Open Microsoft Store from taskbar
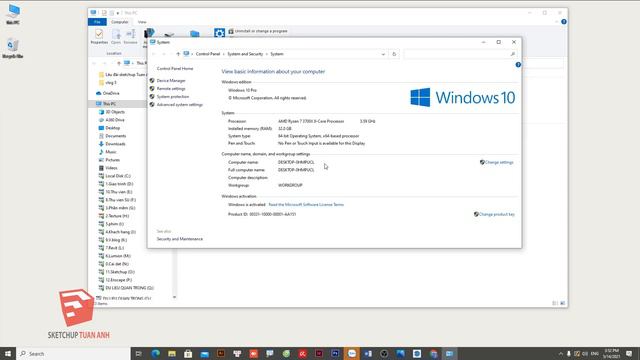The image size is (640, 360). tap(188, 353)
